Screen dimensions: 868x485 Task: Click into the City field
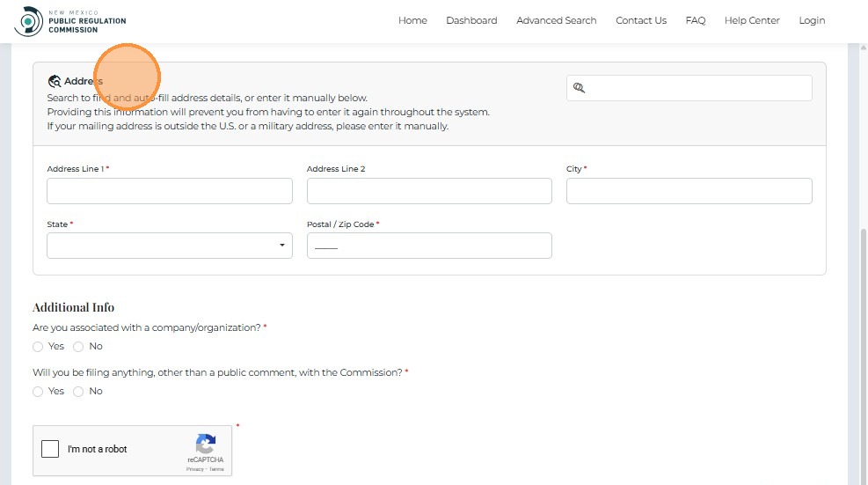689,191
